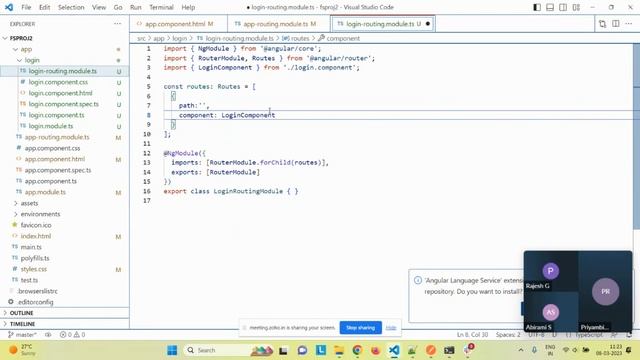This screenshot has height=360, width=640.
Task: Click the synchronize changes status bar icon
Action: click(48, 335)
